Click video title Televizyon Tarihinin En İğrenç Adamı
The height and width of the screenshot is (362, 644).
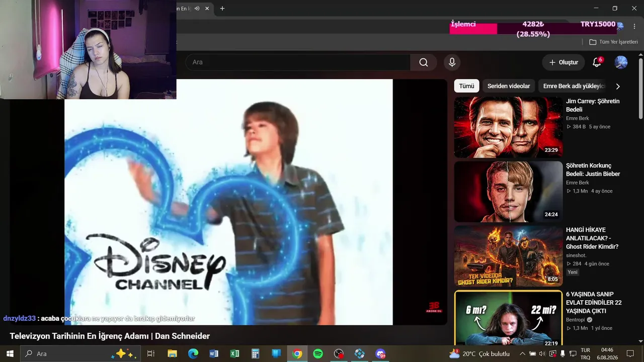pos(110,336)
